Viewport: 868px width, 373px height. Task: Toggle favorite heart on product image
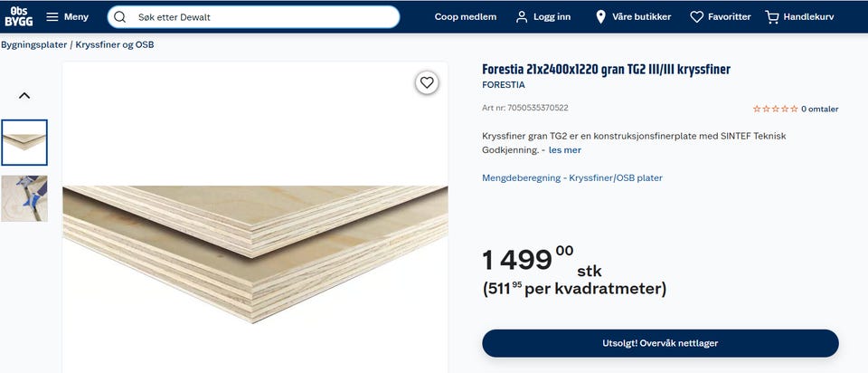pyautogui.click(x=427, y=82)
